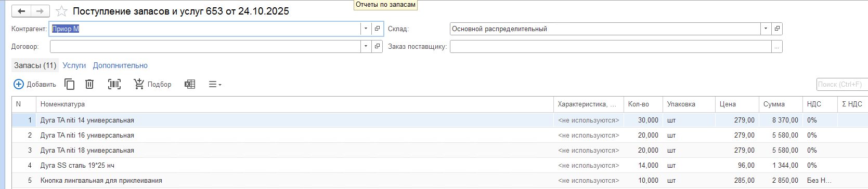Expand Договор dropdown list
This screenshot has height=189, width=868.
click(x=366, y=46)
